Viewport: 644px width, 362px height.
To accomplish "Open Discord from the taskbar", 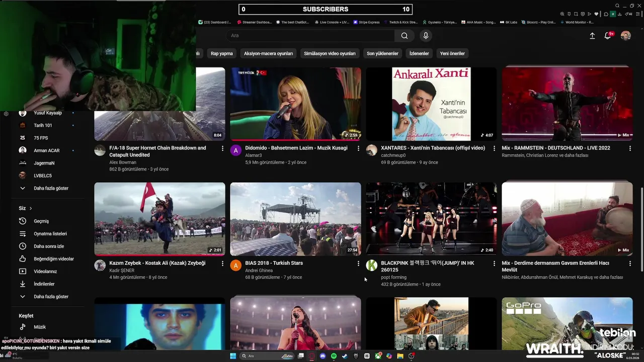I will [323, 356].
